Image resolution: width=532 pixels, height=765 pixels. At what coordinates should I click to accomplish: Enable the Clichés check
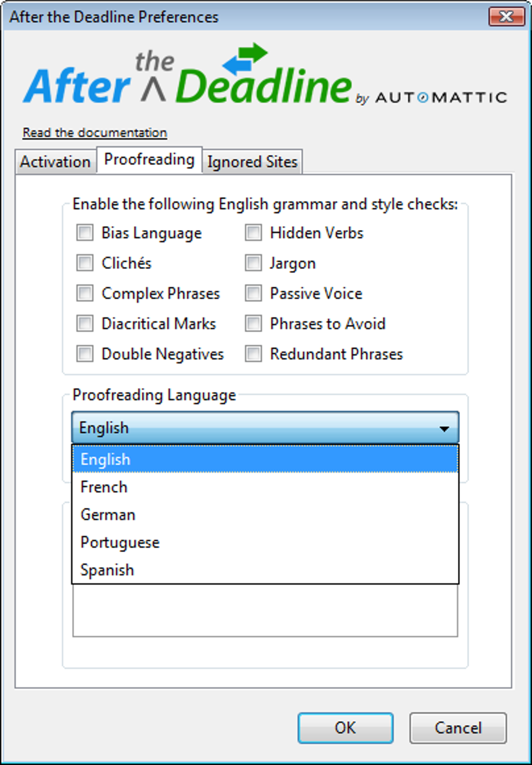[84, 263]
